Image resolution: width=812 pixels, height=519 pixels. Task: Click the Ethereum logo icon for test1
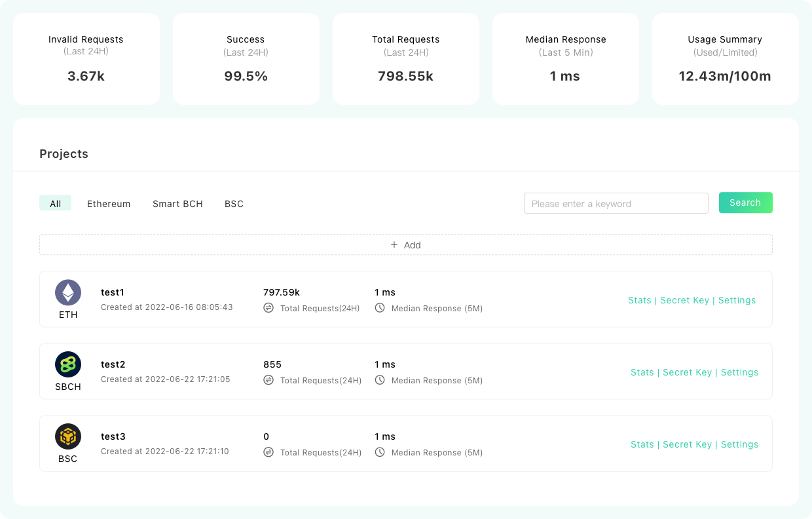[x=68, y=292]
